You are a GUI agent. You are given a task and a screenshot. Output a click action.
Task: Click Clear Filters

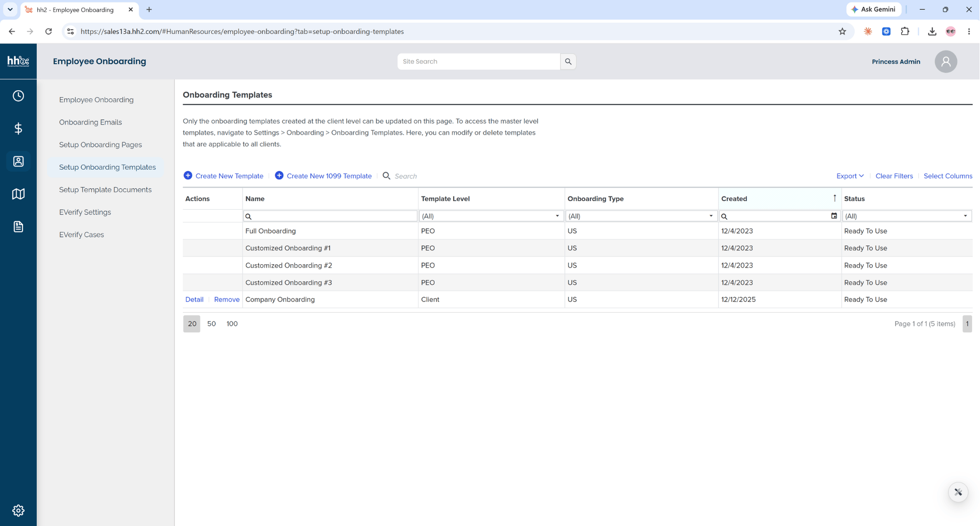coord(894,176)
